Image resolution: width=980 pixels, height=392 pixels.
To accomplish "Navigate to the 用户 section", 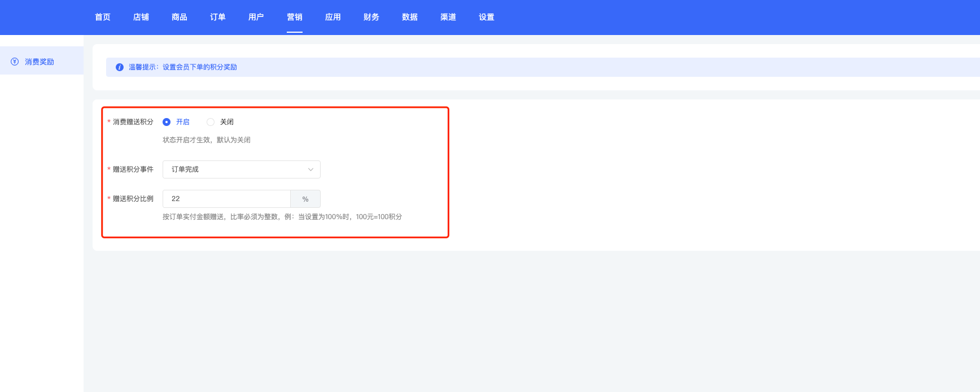I will tap(256, 17).
